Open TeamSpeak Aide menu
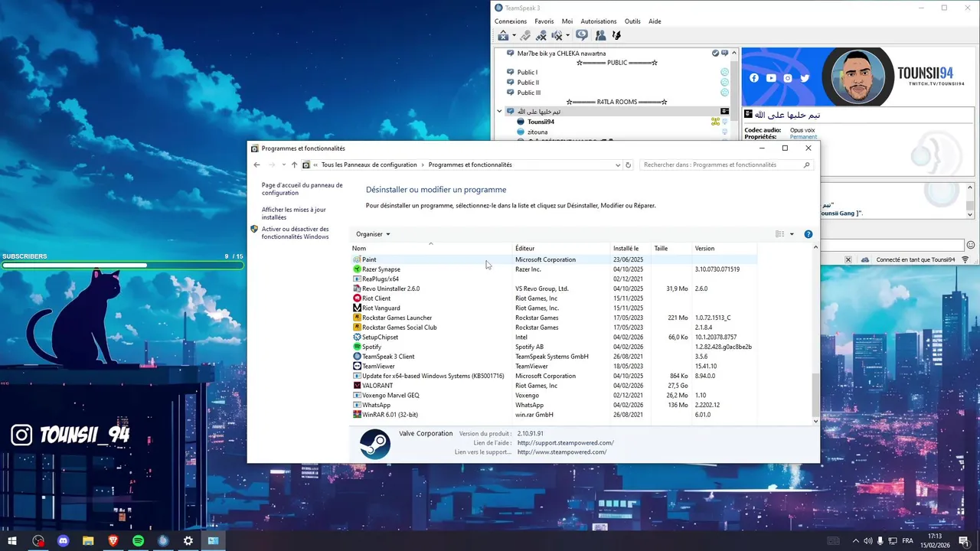The height and width of the screenshot is (551, 980). [655, 21]
